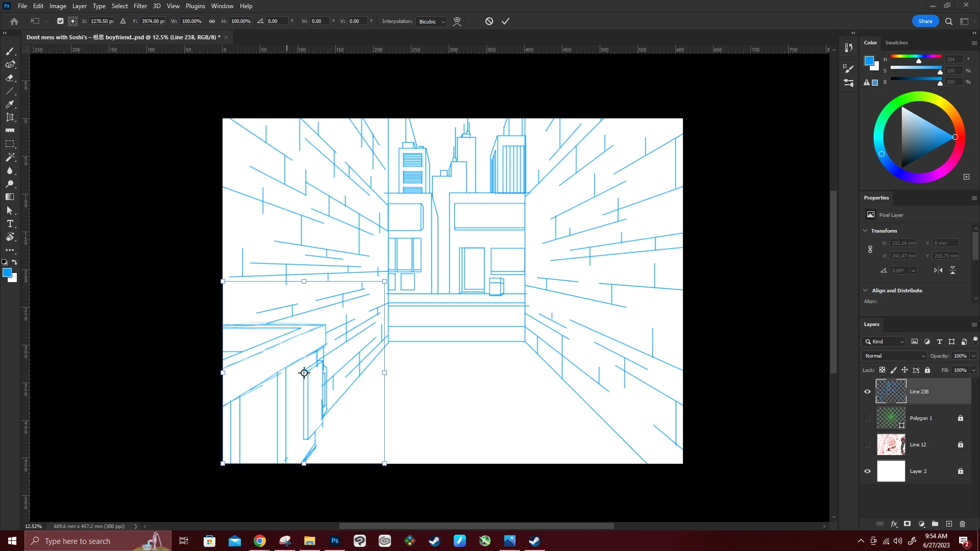Click the add layer mask icon
This screenshot has width=980, height=551.
[907, 524]
